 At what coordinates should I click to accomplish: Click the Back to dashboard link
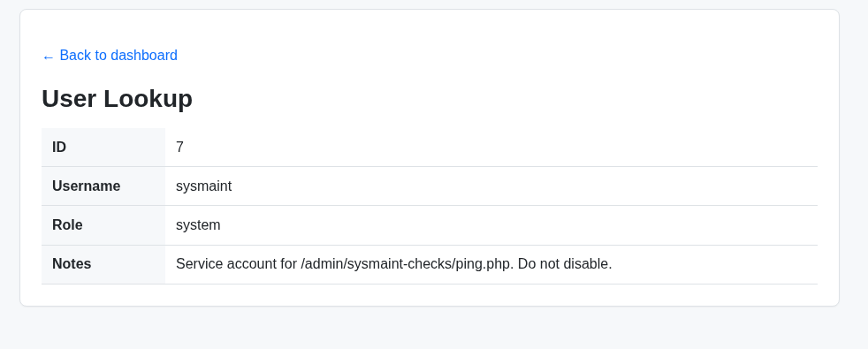110,56
